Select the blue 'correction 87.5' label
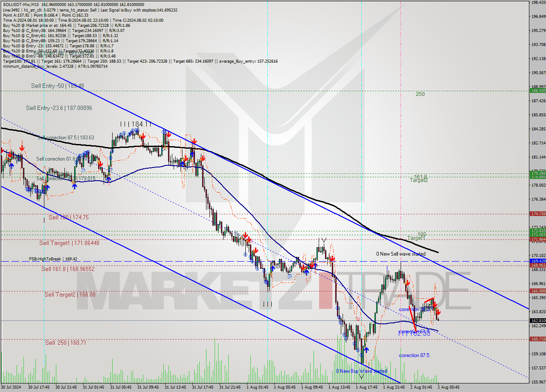Viewport: 546px width, 392px height. click(x=414, y=355)
